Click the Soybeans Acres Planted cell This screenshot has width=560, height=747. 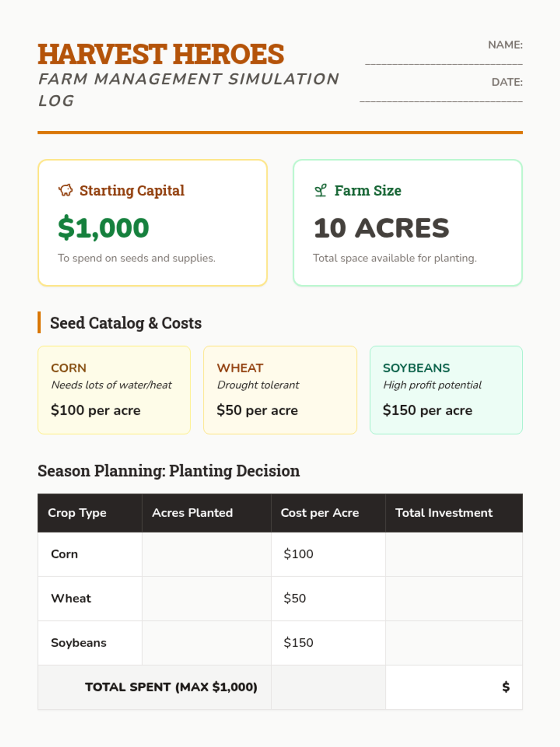tap(206, 643)
